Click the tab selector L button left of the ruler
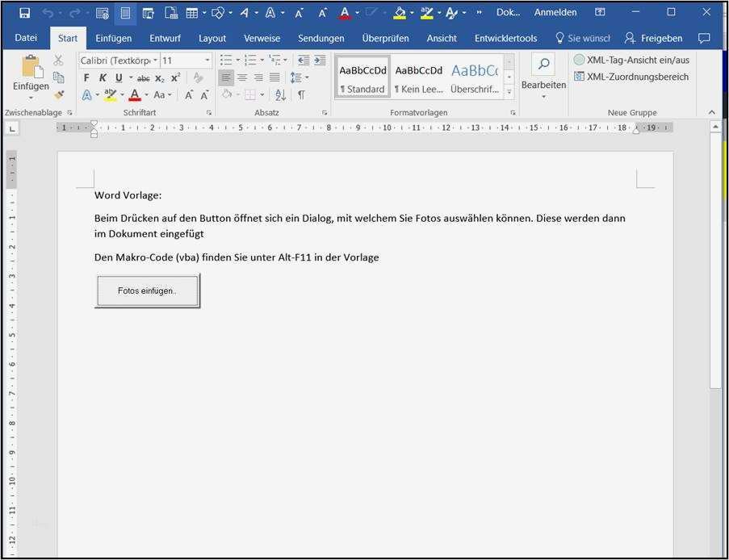 (x=12, y=129)
